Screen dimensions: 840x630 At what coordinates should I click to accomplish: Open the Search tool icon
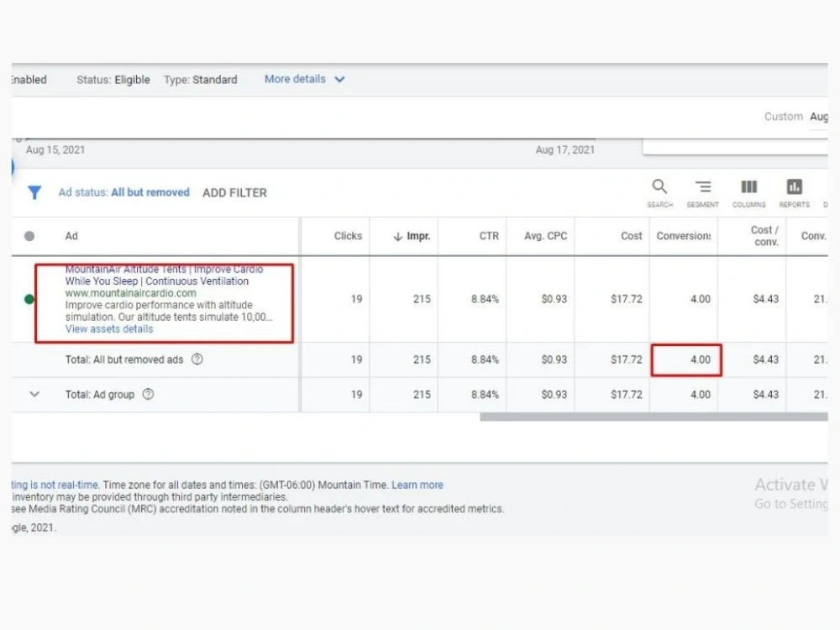(659, 187)
